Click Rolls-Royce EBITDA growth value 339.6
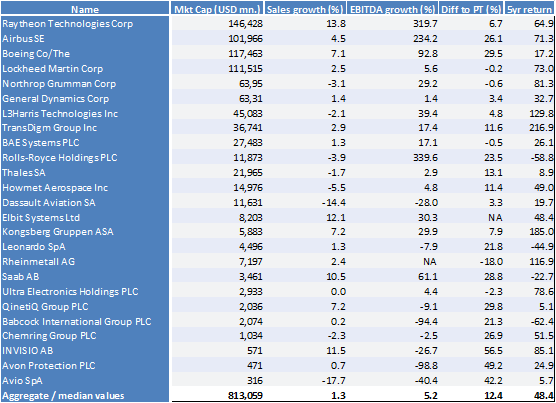This screenshot has width=556, height=403. [x=425, y=158]
